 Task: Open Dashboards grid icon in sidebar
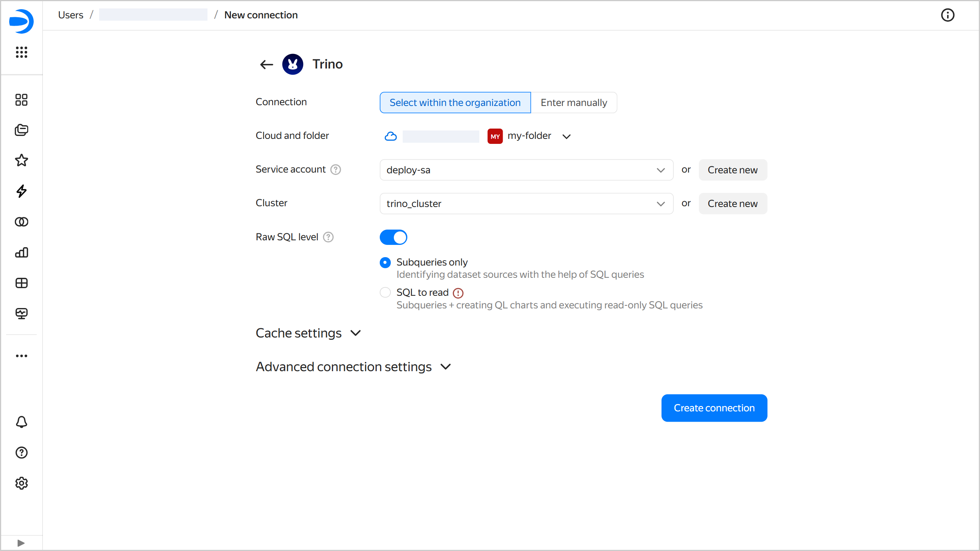pyautogui.click(x=21, y=283)
